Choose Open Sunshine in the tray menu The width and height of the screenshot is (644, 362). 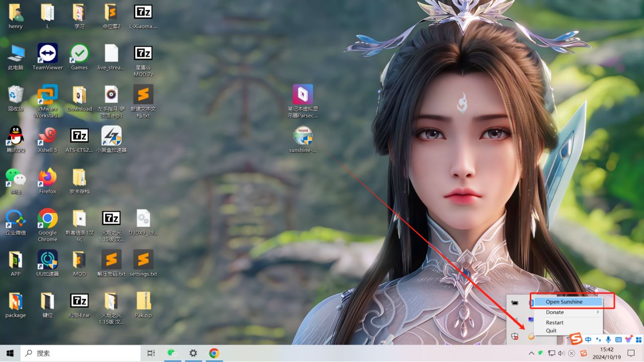[x=568, y=302]
